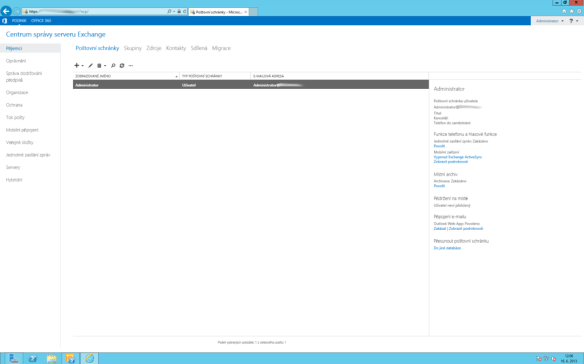Click the browser forward arrow button

click(x=17, y=12)
